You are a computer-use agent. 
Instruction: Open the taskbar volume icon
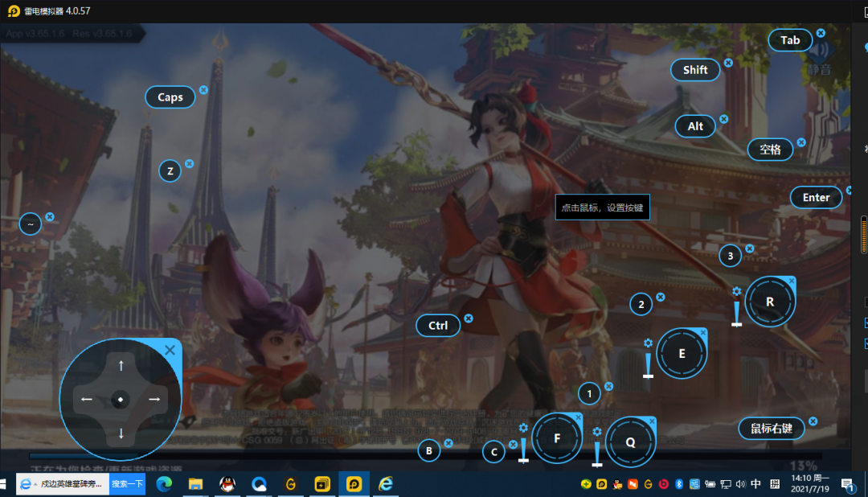point(741,484)
